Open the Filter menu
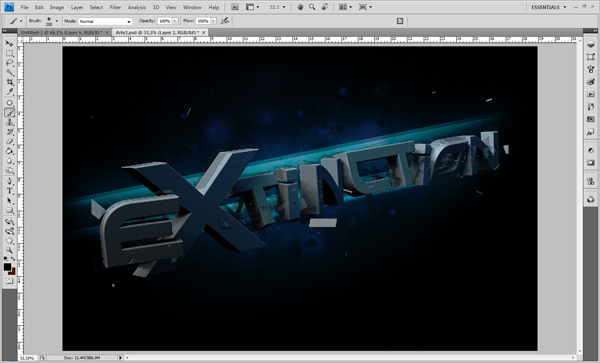 click(x=115, y=7)
